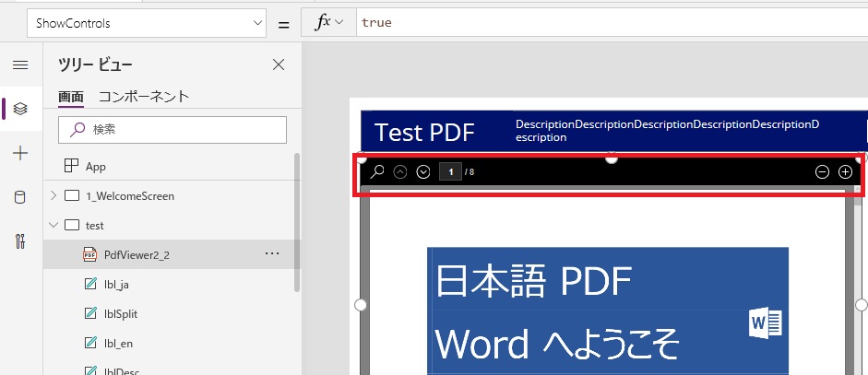Click the PDF viewer search magnifier icon
The width and height of the screenshot is (868, 375).
coord(377,172)
